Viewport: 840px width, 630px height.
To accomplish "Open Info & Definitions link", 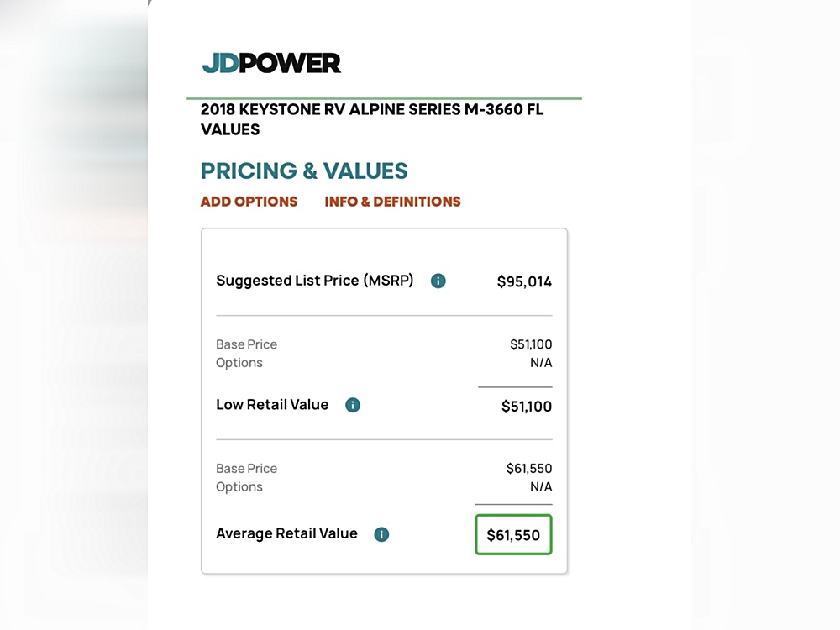I will 392,202.
